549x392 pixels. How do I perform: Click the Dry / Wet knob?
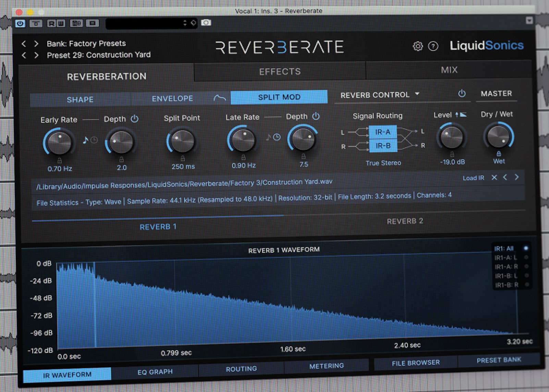[498, 136]
